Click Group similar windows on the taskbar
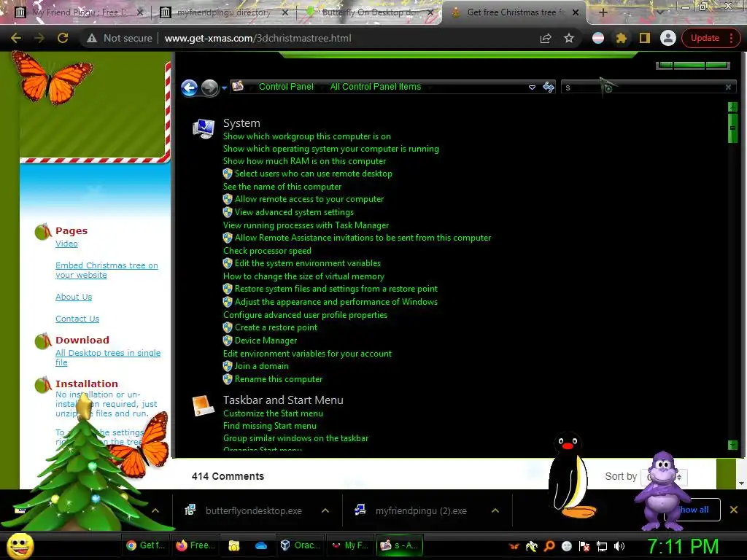This screenshot has width=747, height=560. 295,438
